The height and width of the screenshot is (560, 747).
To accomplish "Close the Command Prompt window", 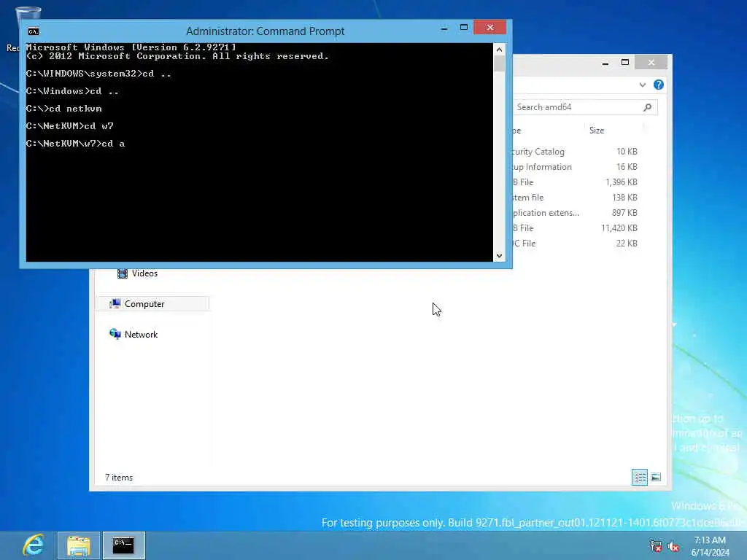I will click(x=489, y=28).
